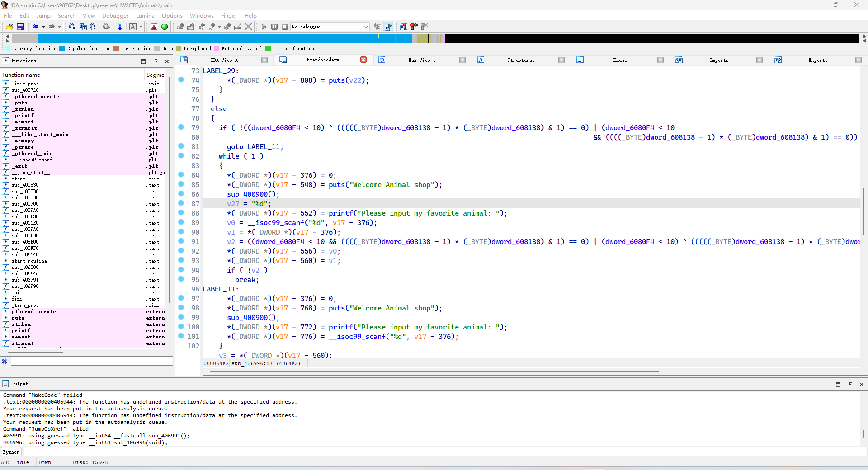Select start_routine in the Functions list
Viewport: 868px width, 470px height.
coord(29,261)
